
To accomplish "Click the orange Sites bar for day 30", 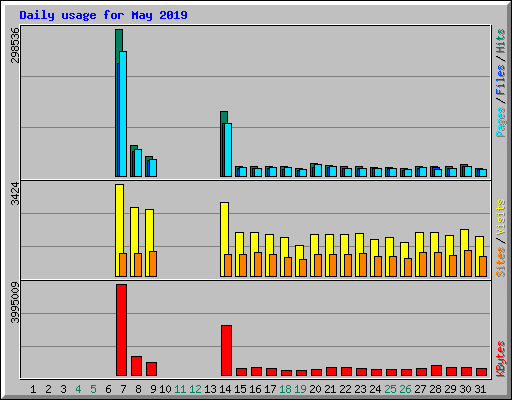I will (468, 263).
